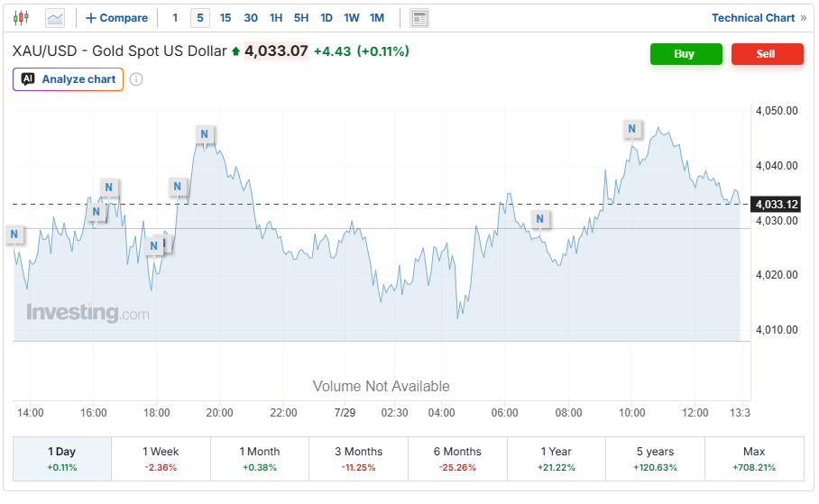Open the news layout panel icon

coord(419,18)
